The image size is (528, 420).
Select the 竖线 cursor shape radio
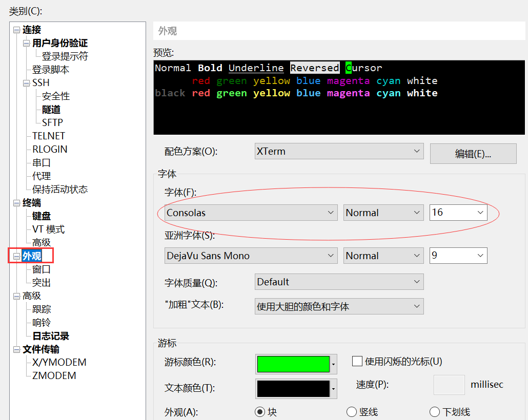click(x=351, y=412)
